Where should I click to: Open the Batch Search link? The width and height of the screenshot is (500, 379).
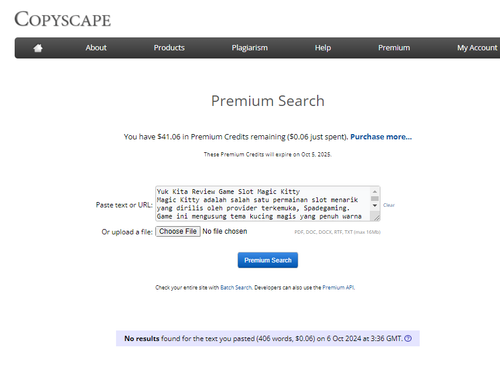(236, 287)
